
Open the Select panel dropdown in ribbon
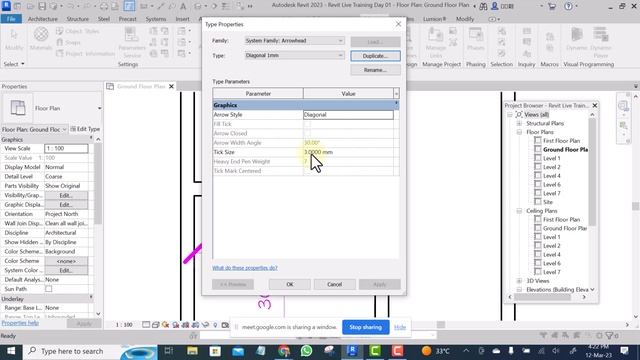point(14,64)
